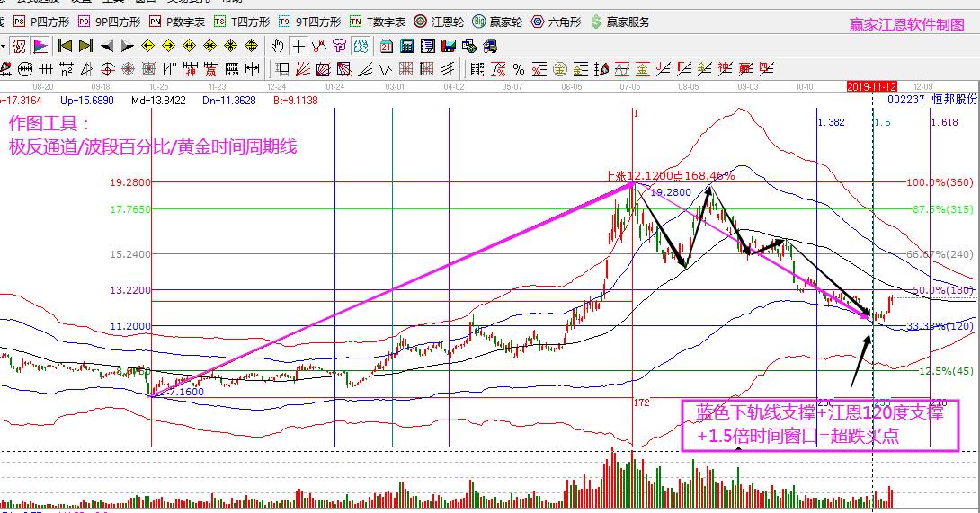Select the zigzag wave line tool
The image size is (980, 513).
pyautogui.click(x=318, y=46)
